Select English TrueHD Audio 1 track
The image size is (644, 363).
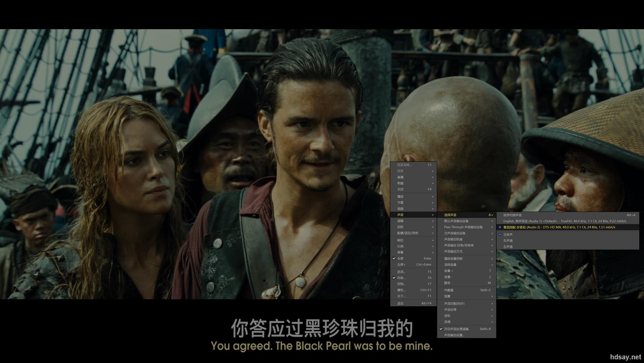pyautogui.click(x=568, y=221)
